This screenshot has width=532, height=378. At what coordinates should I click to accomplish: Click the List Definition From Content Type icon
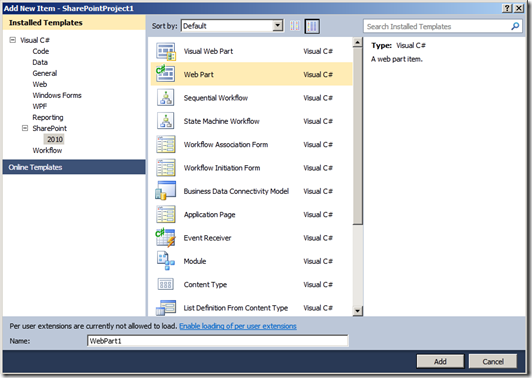pyautogui.click(x=166, y=307)
